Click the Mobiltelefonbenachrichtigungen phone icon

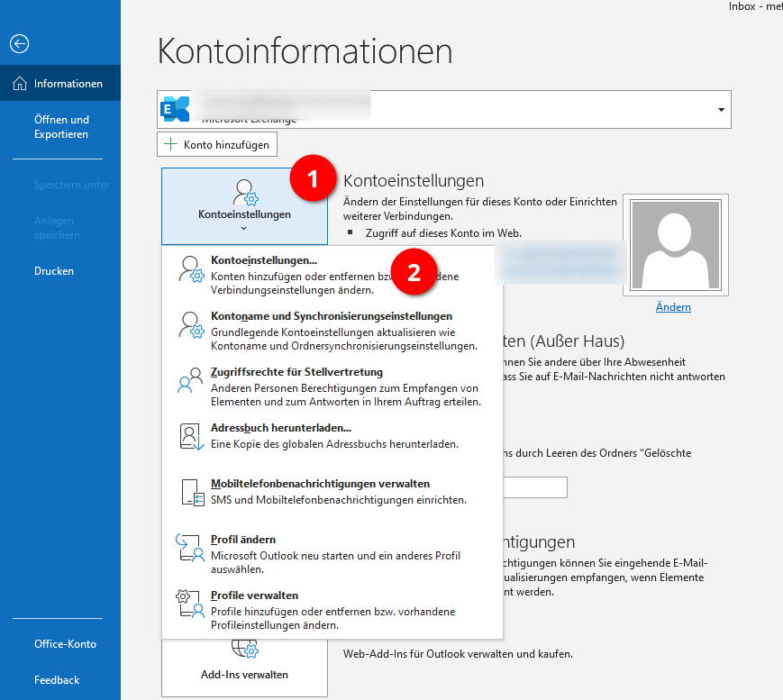coord(192,492)
